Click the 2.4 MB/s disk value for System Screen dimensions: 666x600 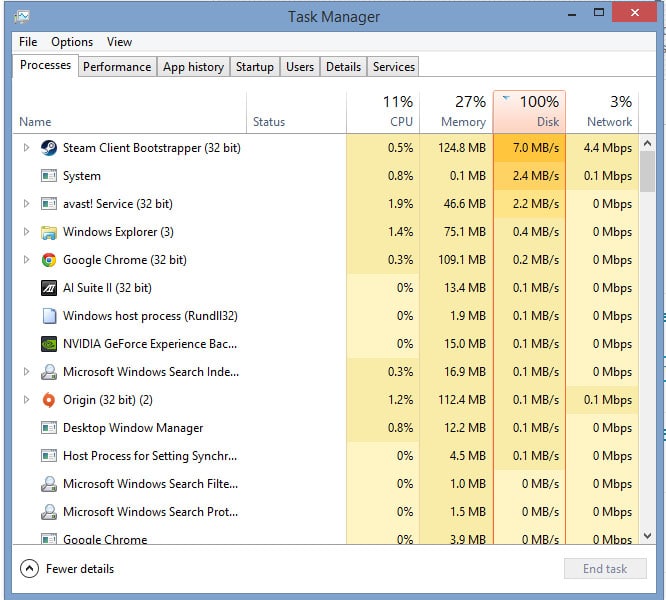(x=536, y=176)
